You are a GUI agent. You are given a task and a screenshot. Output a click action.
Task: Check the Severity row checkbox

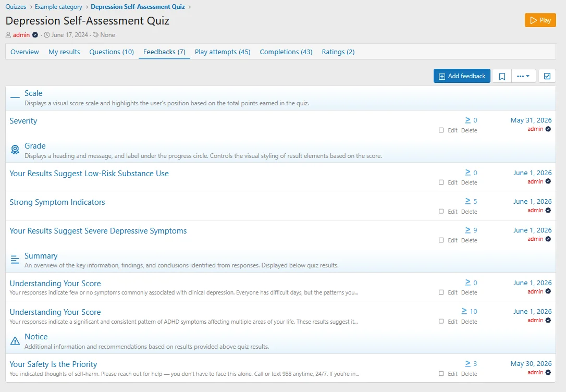click(441, 130)
